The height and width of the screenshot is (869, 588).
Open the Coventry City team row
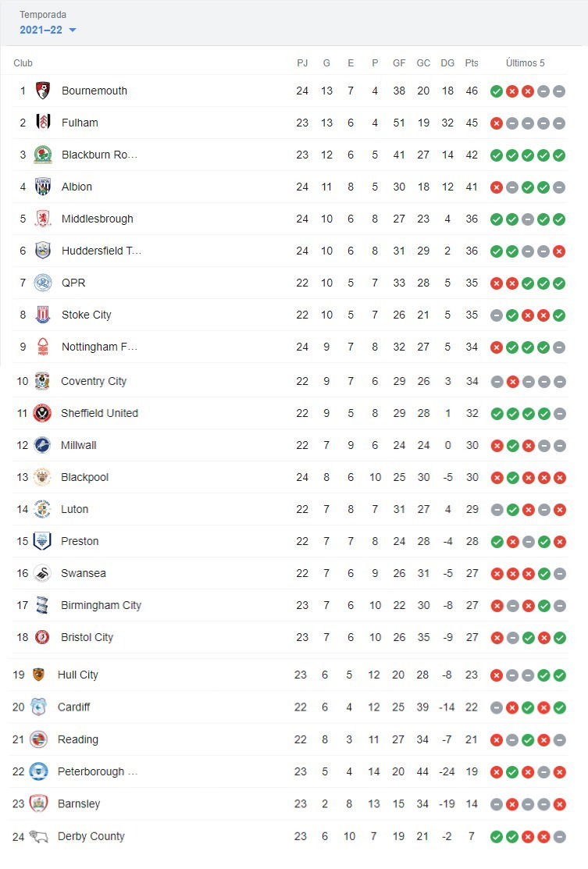coord(289,381)
